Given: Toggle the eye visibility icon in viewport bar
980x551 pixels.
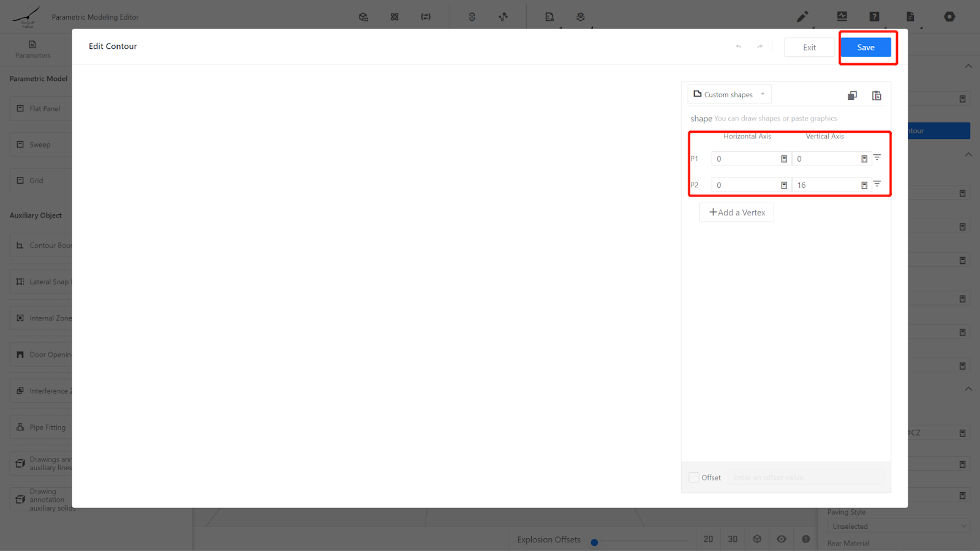Looking at the screenshot, I should click(x=782, y=539).
